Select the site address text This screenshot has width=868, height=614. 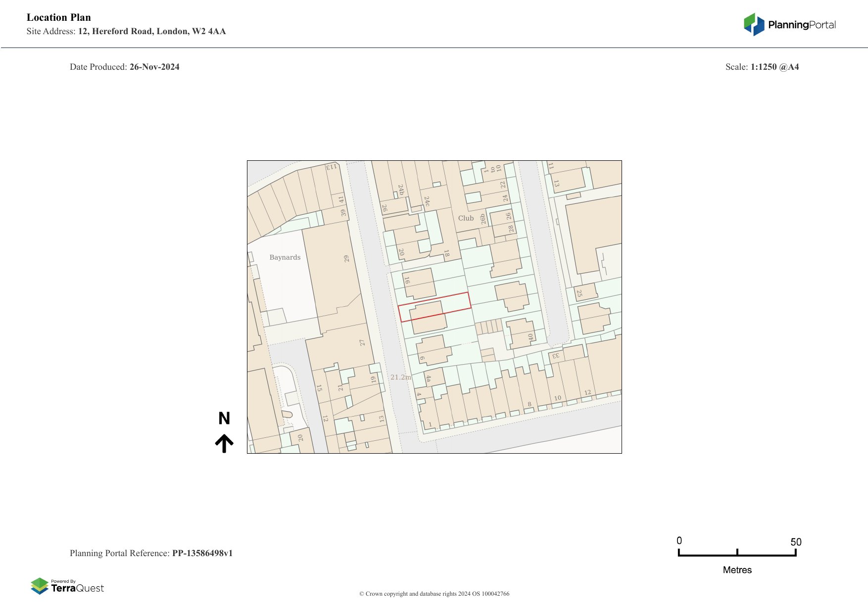[126, 31]
